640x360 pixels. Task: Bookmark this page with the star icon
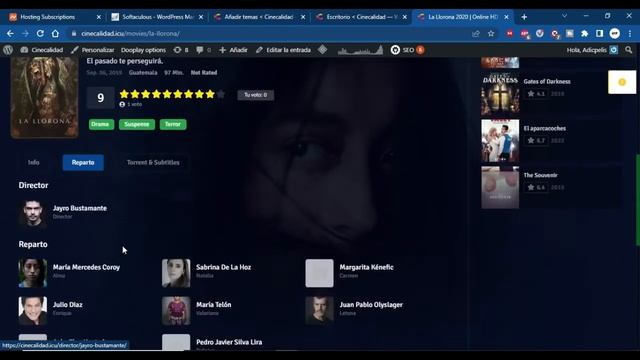tap(491, 33)
